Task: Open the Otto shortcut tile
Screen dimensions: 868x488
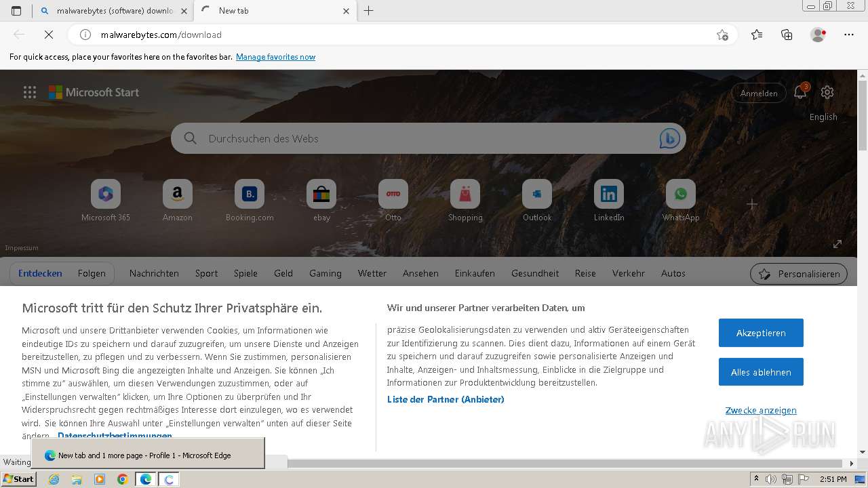Action: pyautogui.click(x=393, y=201)
